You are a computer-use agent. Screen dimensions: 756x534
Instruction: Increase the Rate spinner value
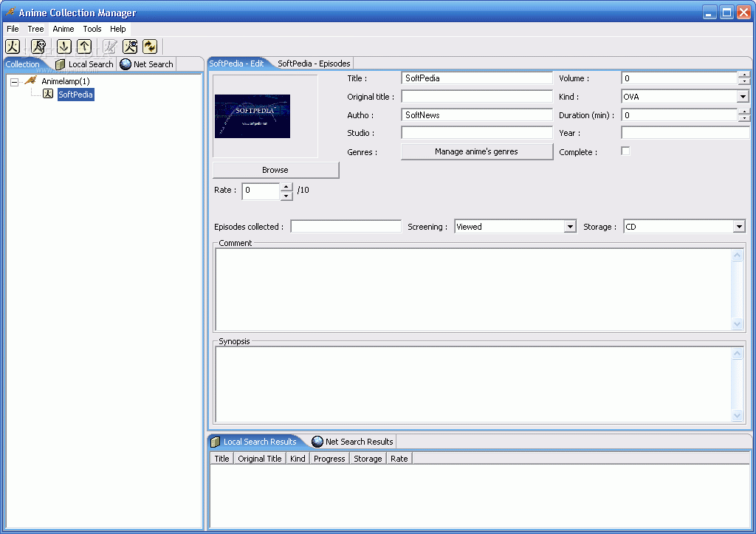pyautogui.click(x=286, y=186)
